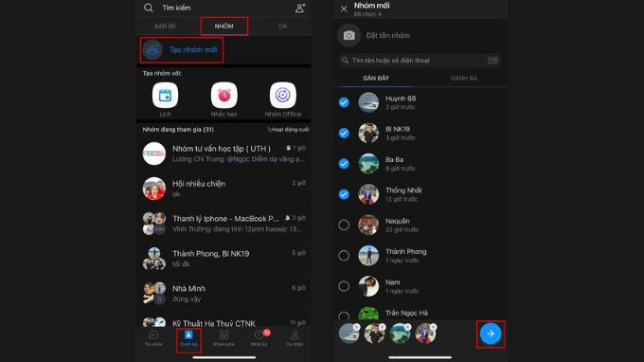Close the Nhóm mới screen

pyautogui.click(x=344, y=9)
